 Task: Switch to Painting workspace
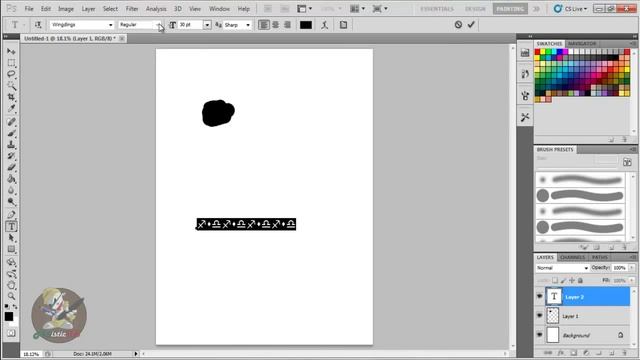(510, 9)
